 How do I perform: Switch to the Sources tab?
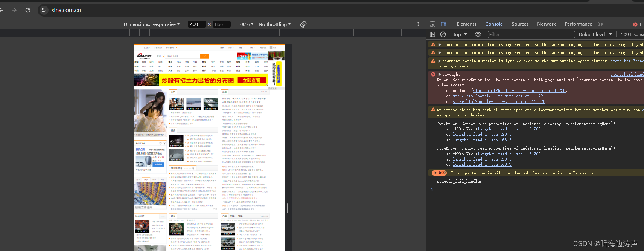(x=520, y=24)
